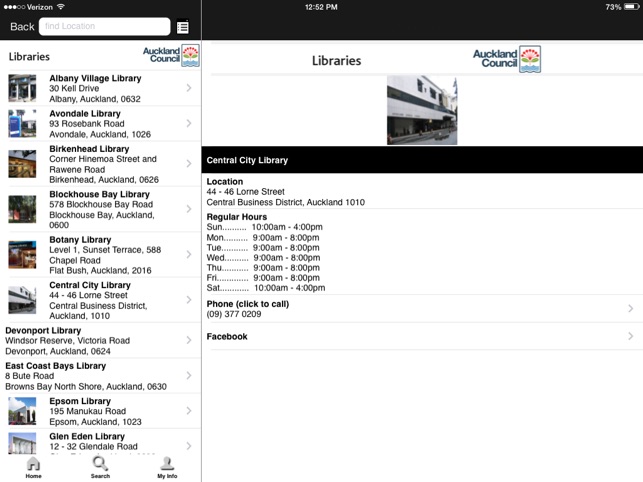The image size is (643, 482).
Task: Tap the Libraries heading in detail pane
Action: coord(336,61)
